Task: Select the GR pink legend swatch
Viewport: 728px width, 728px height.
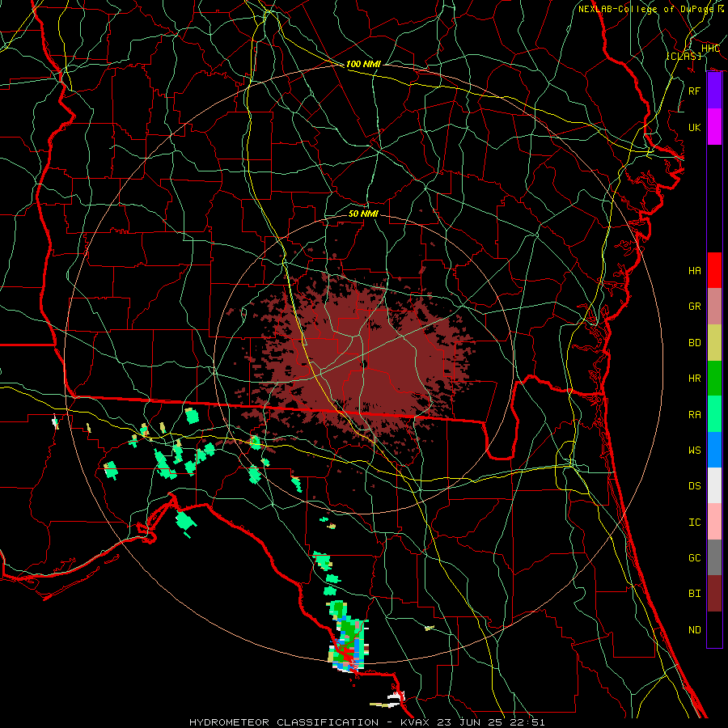Action: tap(714, 306)
